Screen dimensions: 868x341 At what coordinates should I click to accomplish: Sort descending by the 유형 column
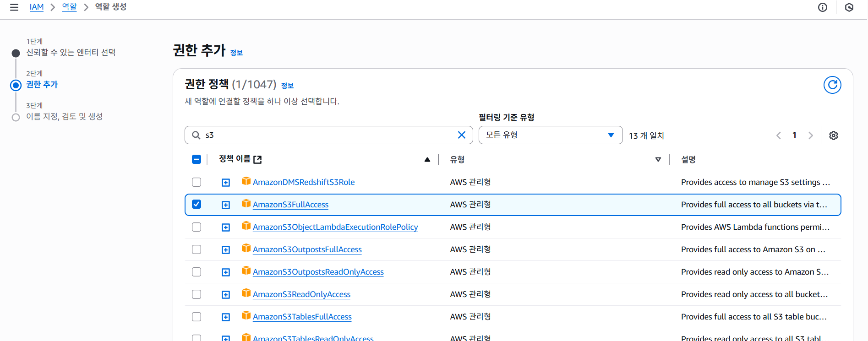pos(658,159)
